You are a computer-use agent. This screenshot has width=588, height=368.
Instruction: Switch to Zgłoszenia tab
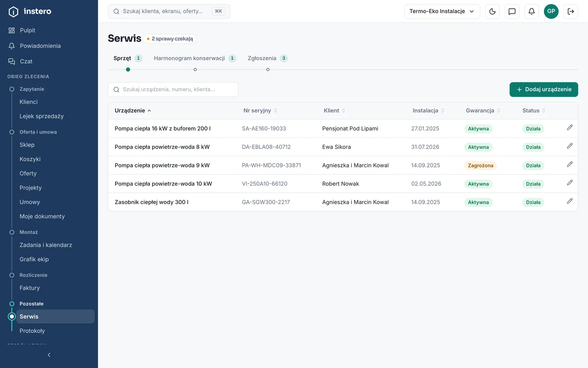(x=268, y=58)
